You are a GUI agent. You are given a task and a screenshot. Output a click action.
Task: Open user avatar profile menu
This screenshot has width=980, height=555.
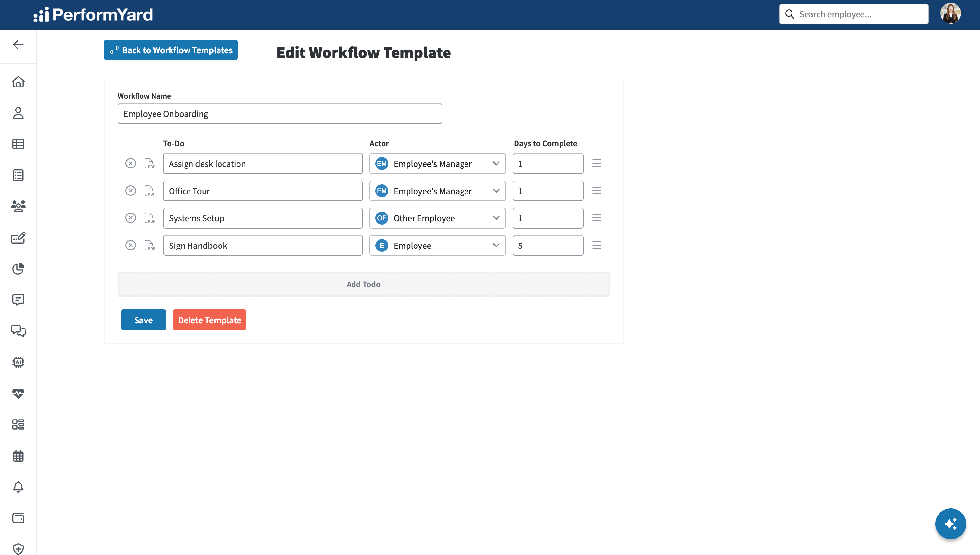(x=950, y=14)
